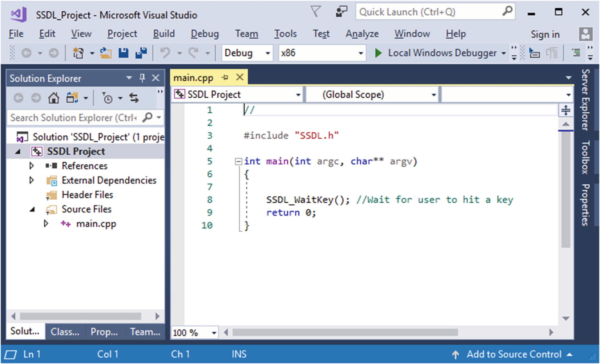The height and width of the screenshot is (364, 600).
Task: Open Solution Explorer window options dropdown
Action: pyautogui.click(x=129, y=78)
